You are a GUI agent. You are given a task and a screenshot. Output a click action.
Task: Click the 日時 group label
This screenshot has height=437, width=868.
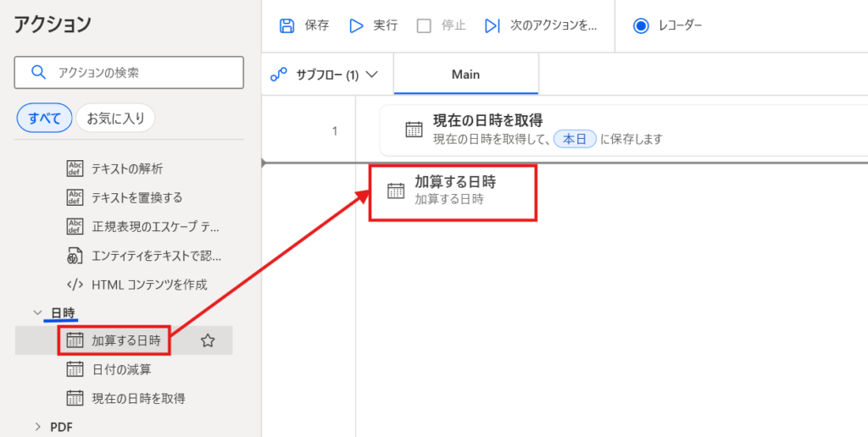tap(63, 313)
